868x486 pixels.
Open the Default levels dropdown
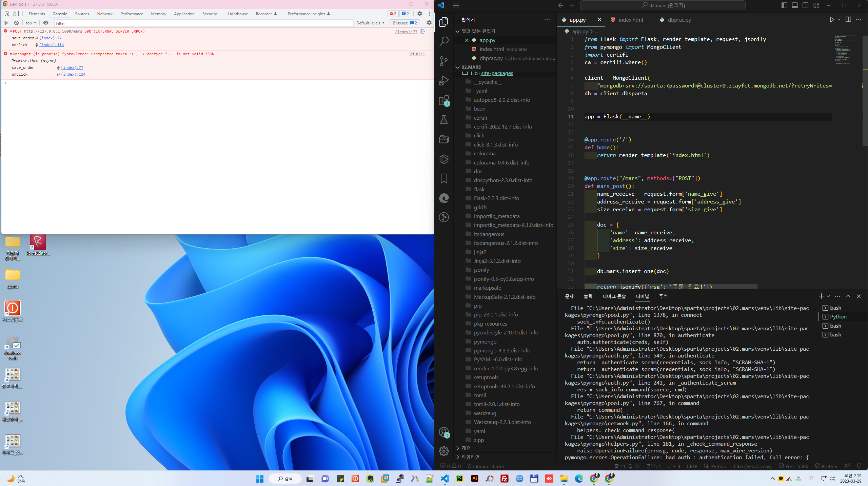click(x=370, y=23)
